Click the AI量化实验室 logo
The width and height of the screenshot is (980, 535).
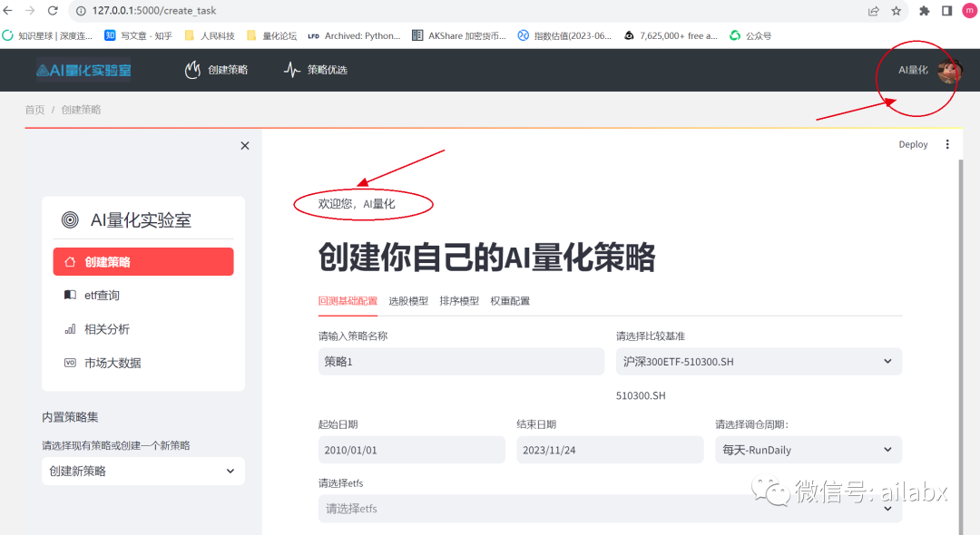tap(83, 70)
